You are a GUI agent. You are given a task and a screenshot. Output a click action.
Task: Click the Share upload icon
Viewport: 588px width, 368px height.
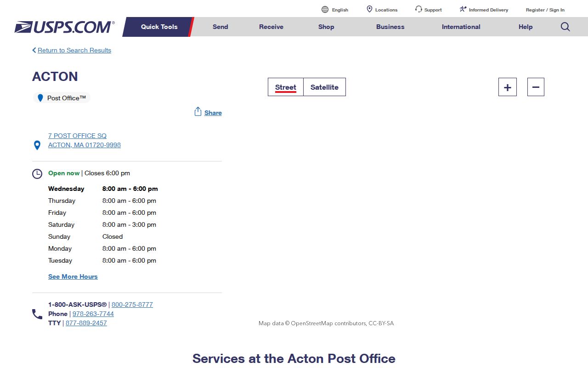(x=198, y=112)
